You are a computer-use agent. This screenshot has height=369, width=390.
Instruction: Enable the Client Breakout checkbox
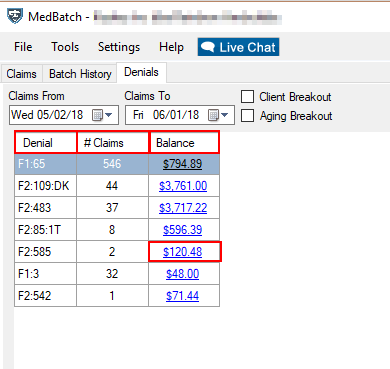tap(247, 97)
